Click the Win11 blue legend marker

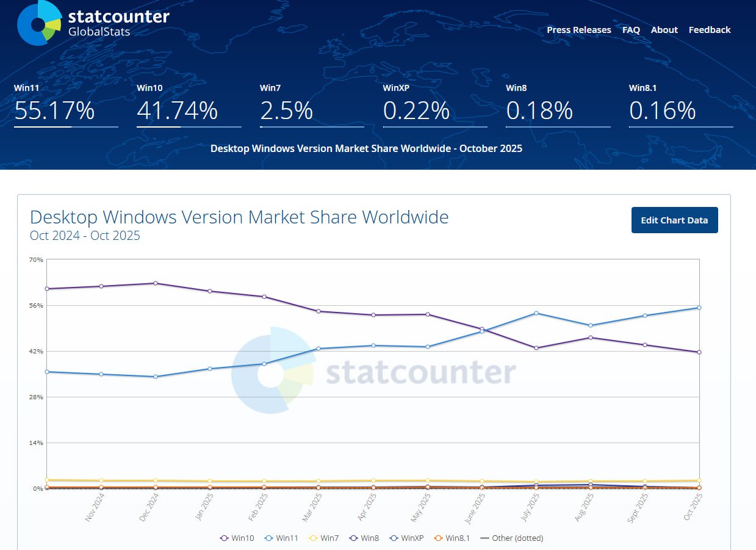(x=267, y=538)
